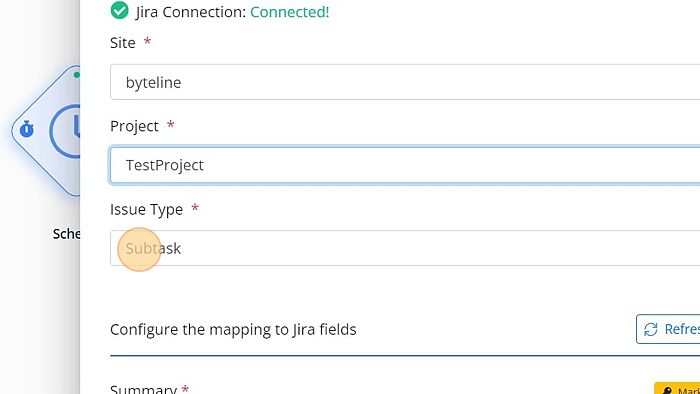Click the red asterisk next to Issue Type

pos(195,207)
